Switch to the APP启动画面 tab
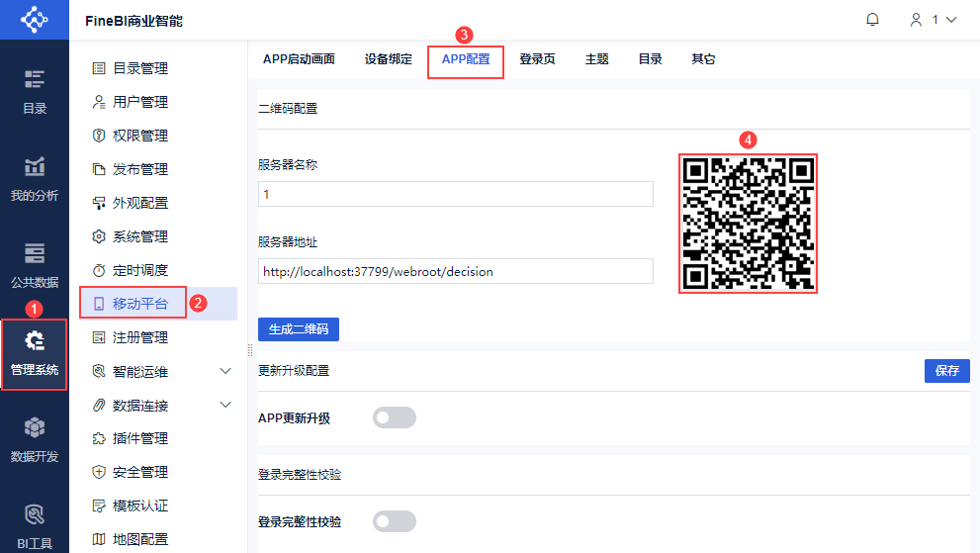The width and height of the screenshot is (980, 553). pos(299,59)
